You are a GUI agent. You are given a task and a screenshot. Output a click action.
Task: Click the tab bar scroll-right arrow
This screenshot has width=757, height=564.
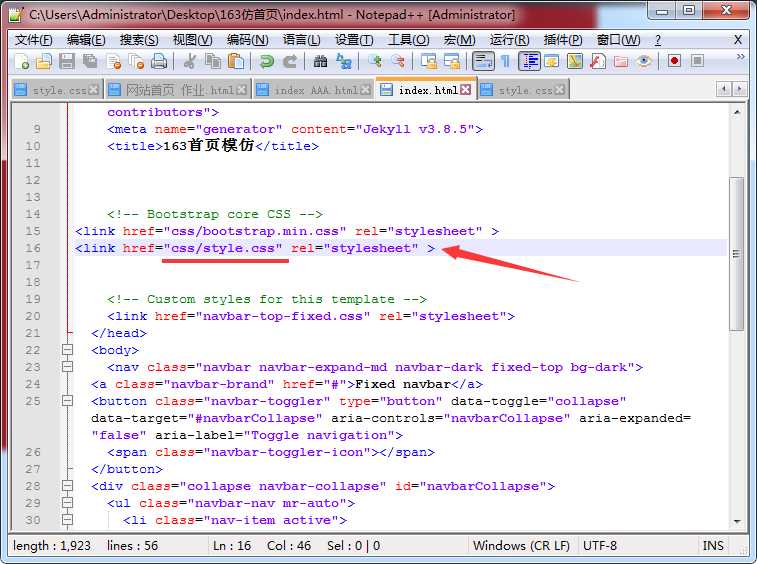739,89
